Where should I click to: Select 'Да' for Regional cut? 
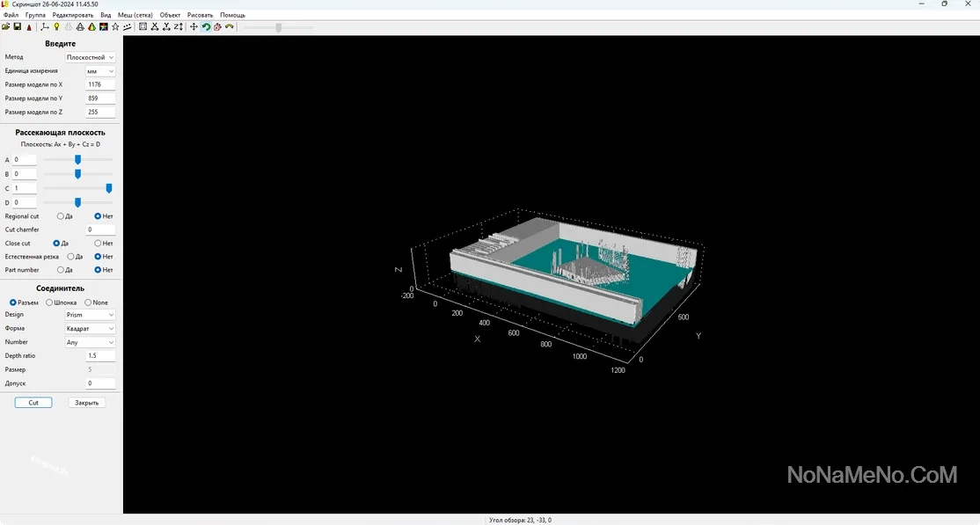coord(61,216)
